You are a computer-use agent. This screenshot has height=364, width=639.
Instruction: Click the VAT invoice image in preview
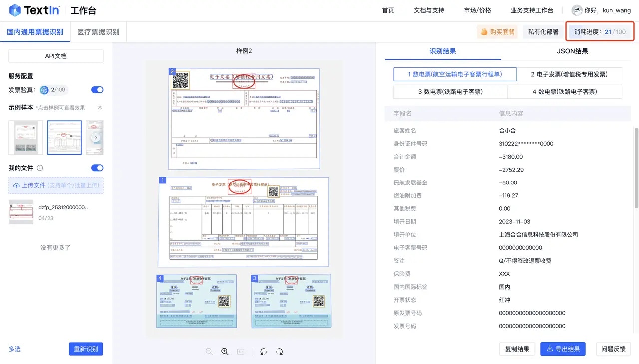244,119
